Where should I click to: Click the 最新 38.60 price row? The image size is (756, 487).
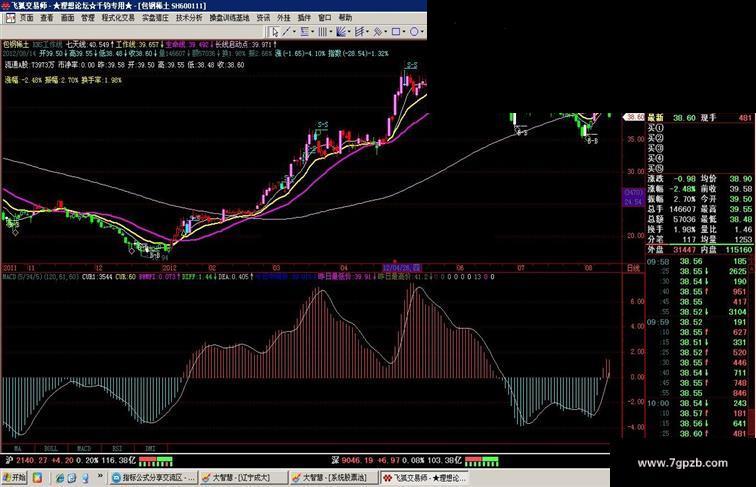(x=700, y=118)
